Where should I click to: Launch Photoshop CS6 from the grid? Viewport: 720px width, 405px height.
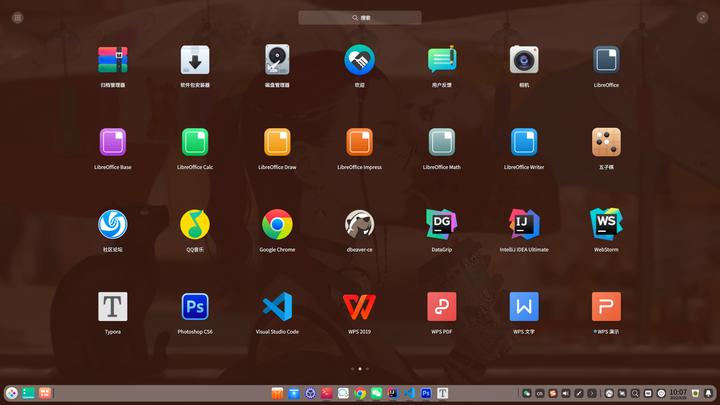[x=195, y=307]
